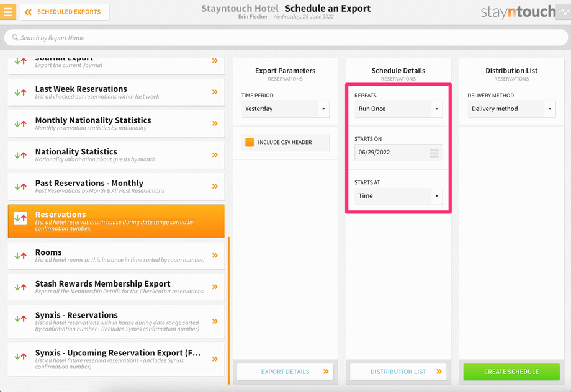571x392 pixels.
Task: Click the double chevron on Synxis - Reservations
Action: coord(215,321)
